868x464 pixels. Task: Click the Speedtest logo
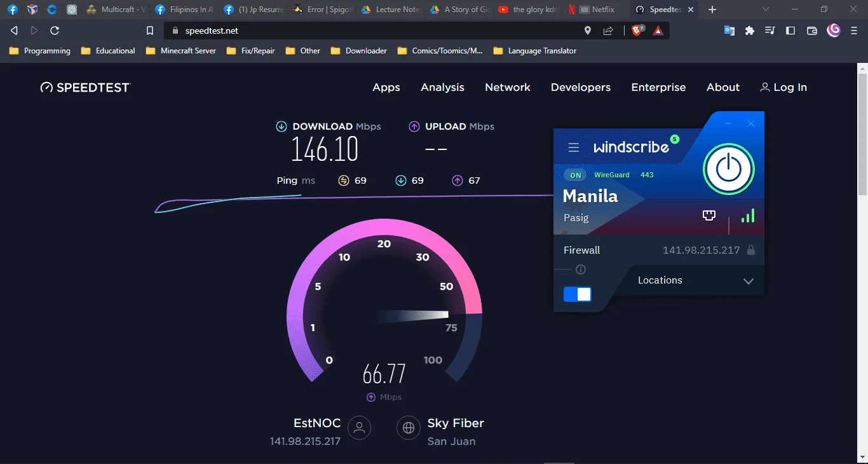coord(85,88)
